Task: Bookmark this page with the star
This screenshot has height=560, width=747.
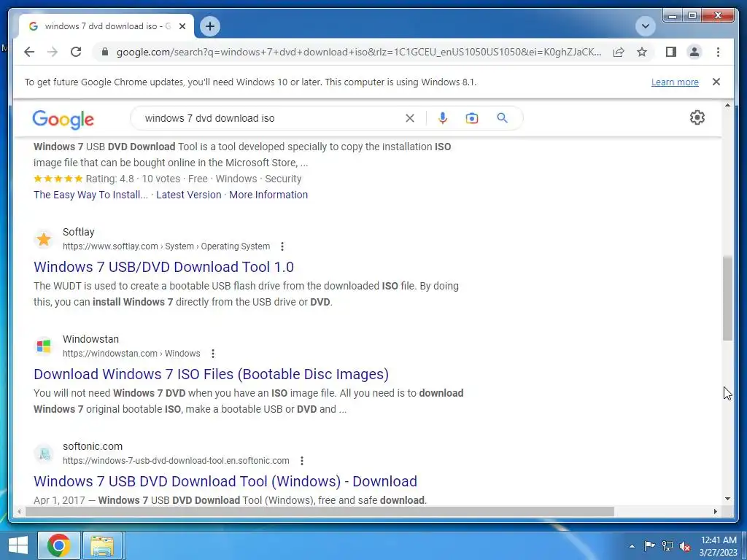Action: (642, 52)
